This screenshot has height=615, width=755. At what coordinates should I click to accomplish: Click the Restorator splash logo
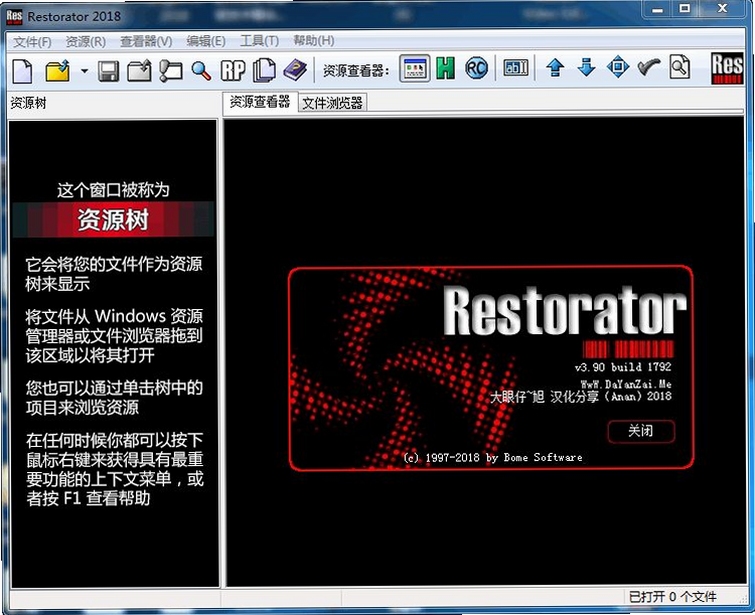(565, 311)
